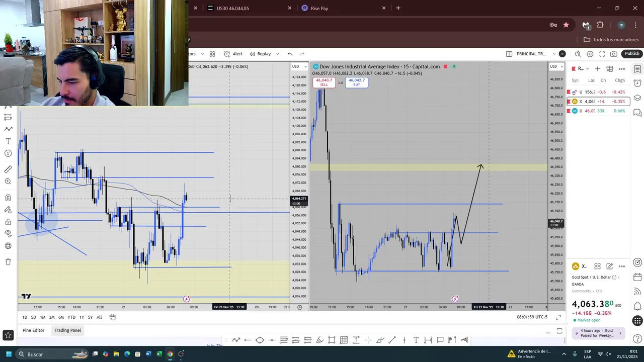Screen dimensions: 644x362
Task: Open indicator templates grid icon
Action: (x=212, y=54)
